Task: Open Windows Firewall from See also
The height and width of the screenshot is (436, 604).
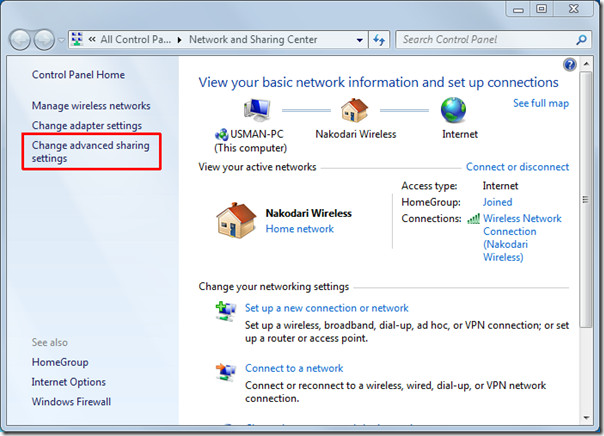Action: pyautogui.click(x=70, y=402)
